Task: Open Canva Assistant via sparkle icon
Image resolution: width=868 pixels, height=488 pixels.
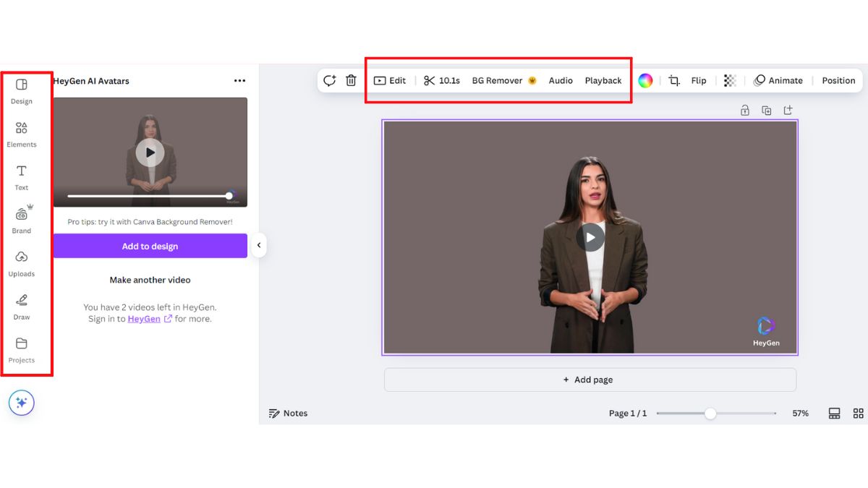Action: [22, 403]
